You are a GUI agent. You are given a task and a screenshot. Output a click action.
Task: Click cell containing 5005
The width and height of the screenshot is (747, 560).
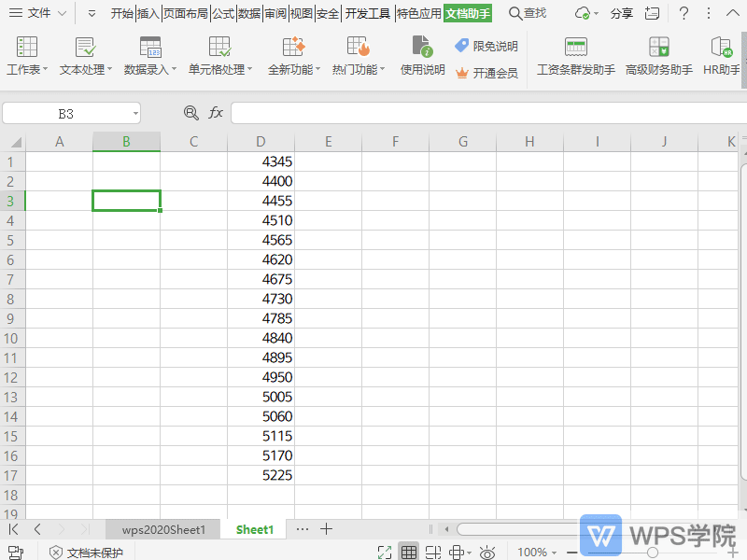point(261,397)
